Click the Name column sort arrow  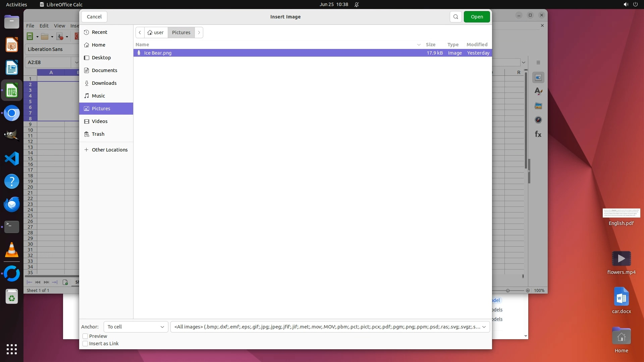pos(419,45)
